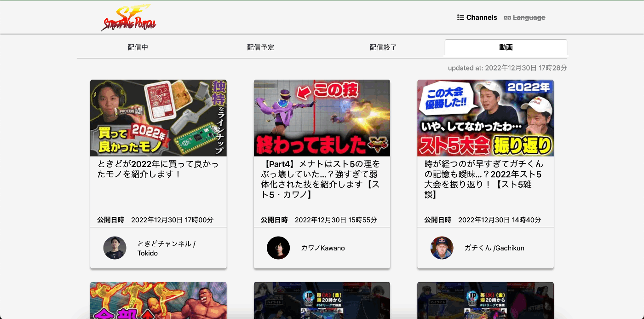Click publish date 2022年12月30日 17時00分
This screenshot has height=319, width=644.
[x=172, y=220]
